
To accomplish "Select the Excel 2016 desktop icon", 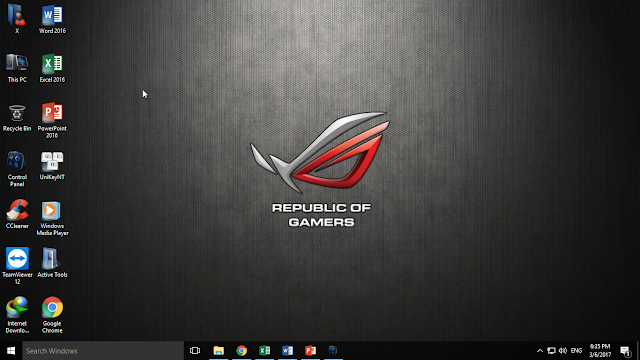I will (52, 67).
